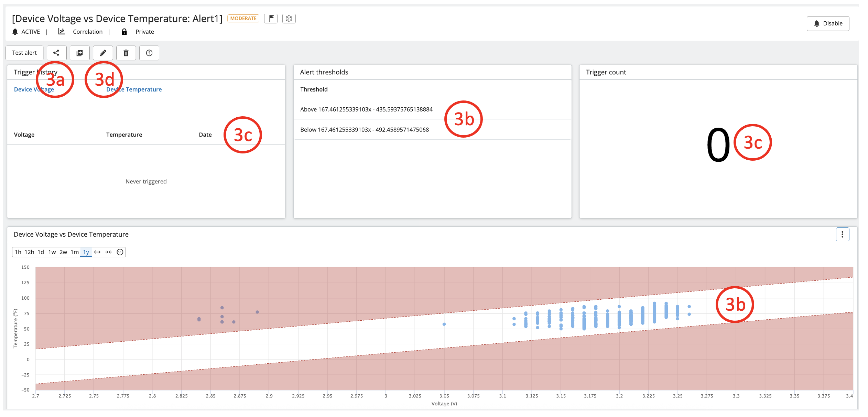Switch chart to 1m time range
The image size is (868, 417).
[x=75, y=252]
